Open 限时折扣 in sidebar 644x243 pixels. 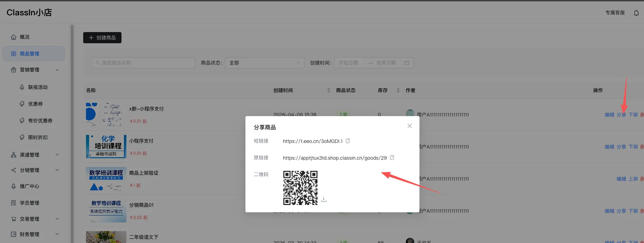tap(38, 137)
